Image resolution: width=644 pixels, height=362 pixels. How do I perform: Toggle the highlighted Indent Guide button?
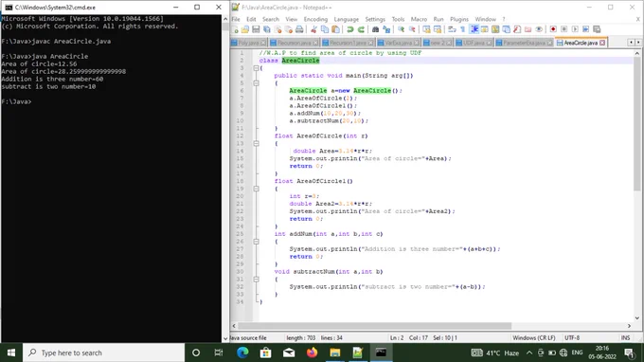click(474, 29)
